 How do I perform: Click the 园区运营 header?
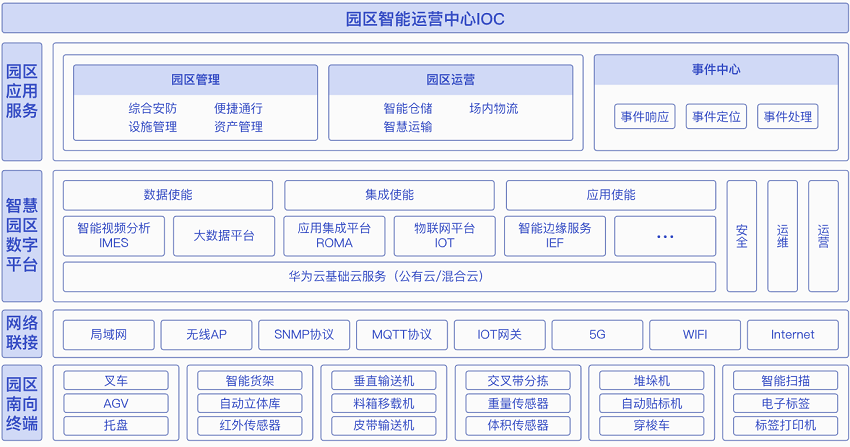pos(450,80)
